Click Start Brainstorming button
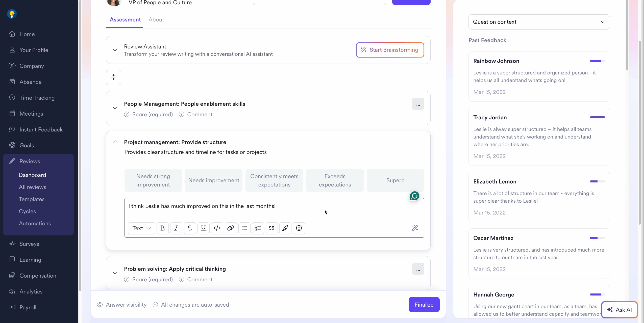Image resolution: width=644 pixels, height=323 pixels. [390, 50]
